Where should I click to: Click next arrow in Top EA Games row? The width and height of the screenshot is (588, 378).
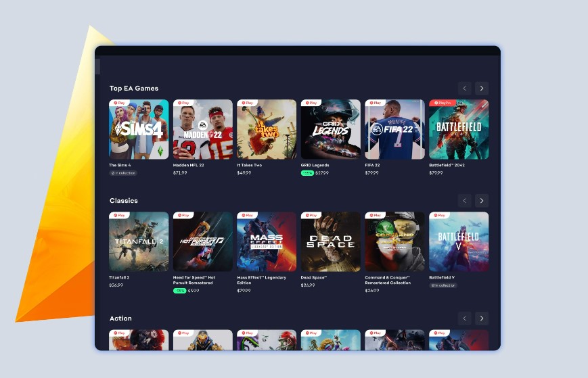click(481, 88)
